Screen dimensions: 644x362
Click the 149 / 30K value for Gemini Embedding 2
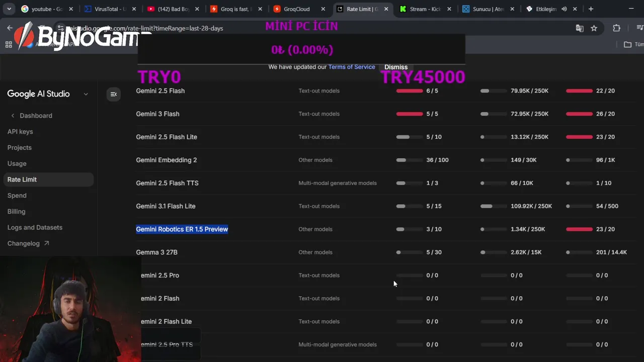524,160
